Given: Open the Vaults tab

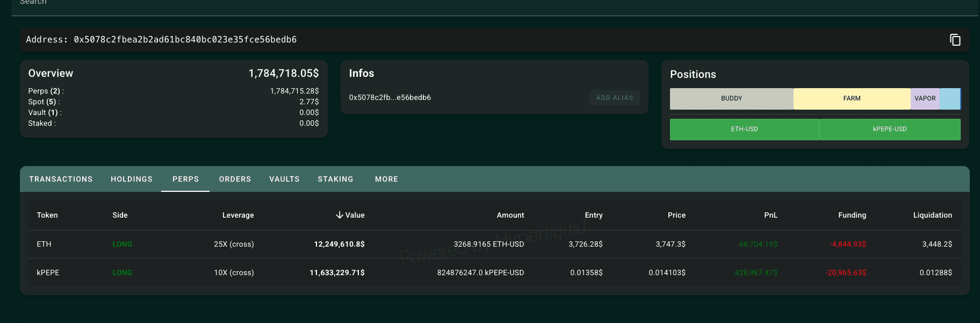Looking at the screenshot, I should click(x=284, y=179).
